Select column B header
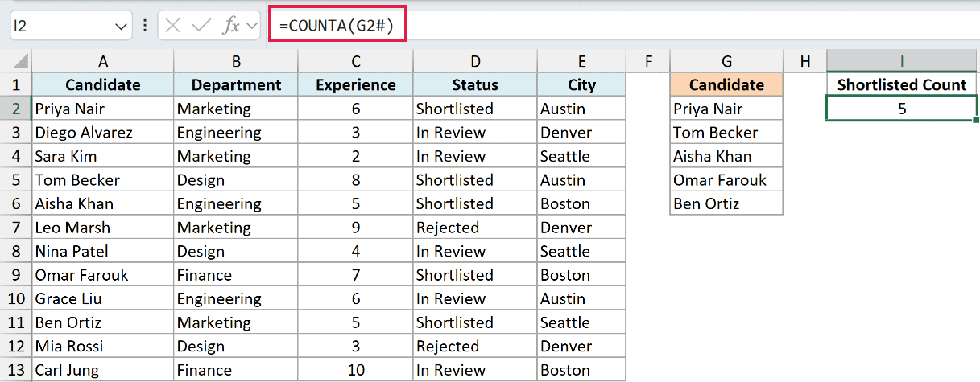The height and width of the screenshot is (382, 980). (236, 61)
